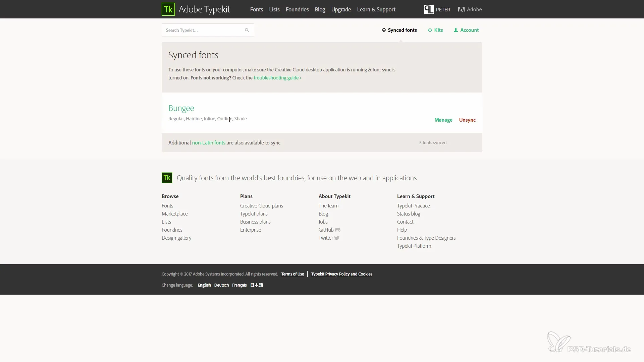Image resolution: width=644 pixels, height=362 pixels.
Task: Click the PETER user name
Action: [443, 9]
